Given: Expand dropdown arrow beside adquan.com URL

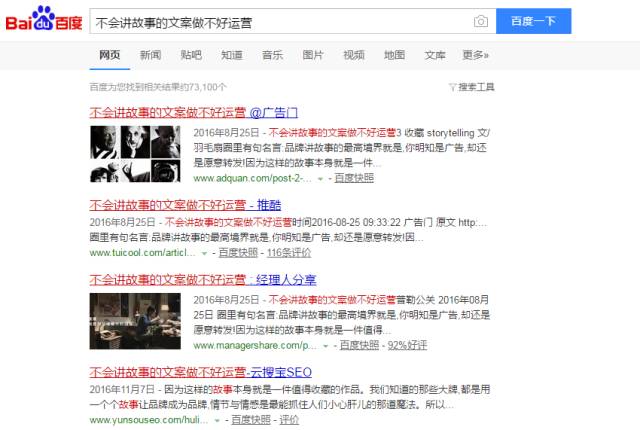Looking at the screenshot, I should [x=320, y=179].
